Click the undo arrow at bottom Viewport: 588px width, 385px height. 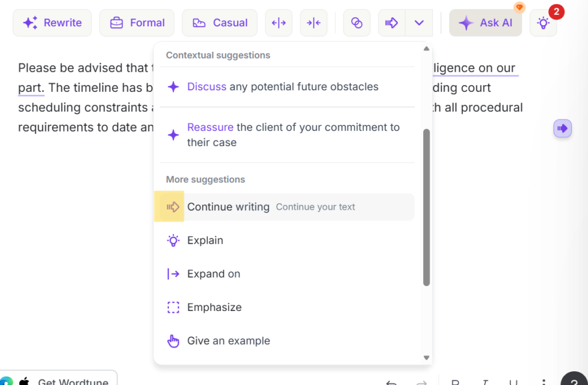(391, 382)
